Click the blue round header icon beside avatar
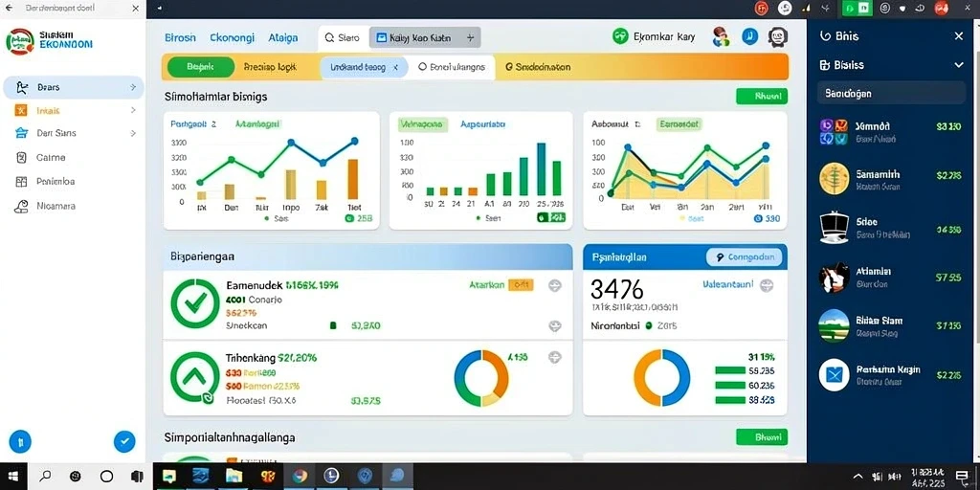Viewport: 980px width, 490px height. 750,37
